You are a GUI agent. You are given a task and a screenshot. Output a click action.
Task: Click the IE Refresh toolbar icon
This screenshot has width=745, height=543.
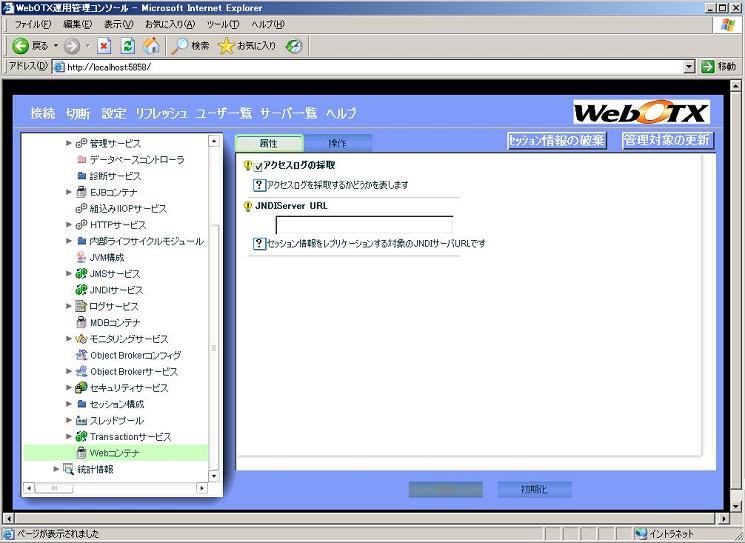128,46
